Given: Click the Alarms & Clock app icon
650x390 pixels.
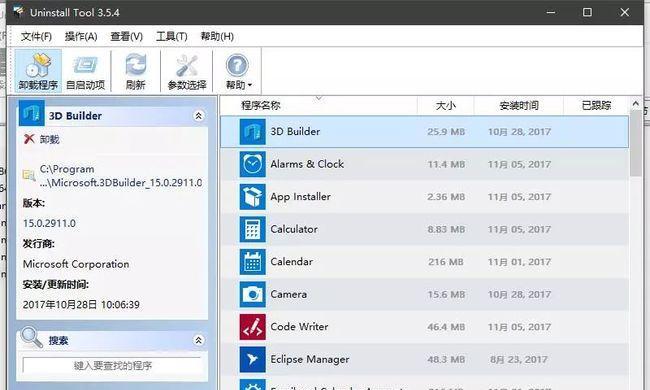Looking at the screenshot, I should point(252,164).
